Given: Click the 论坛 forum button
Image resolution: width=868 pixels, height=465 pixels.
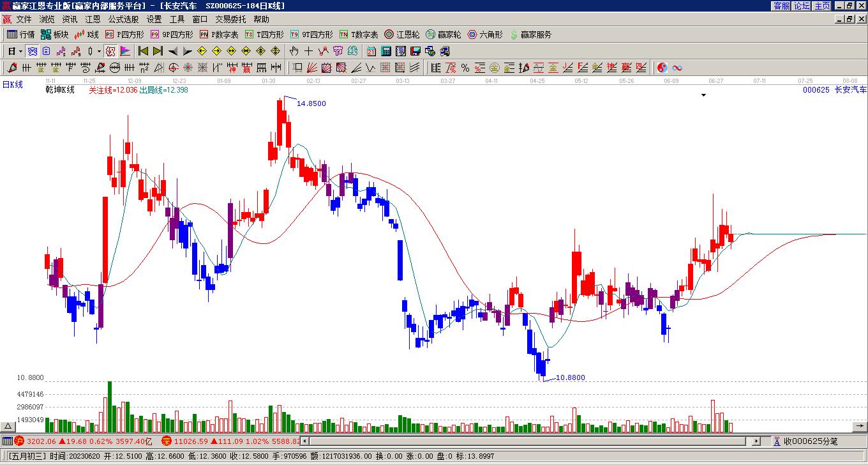Looking at the screenshot, I should tap(802, 6).
